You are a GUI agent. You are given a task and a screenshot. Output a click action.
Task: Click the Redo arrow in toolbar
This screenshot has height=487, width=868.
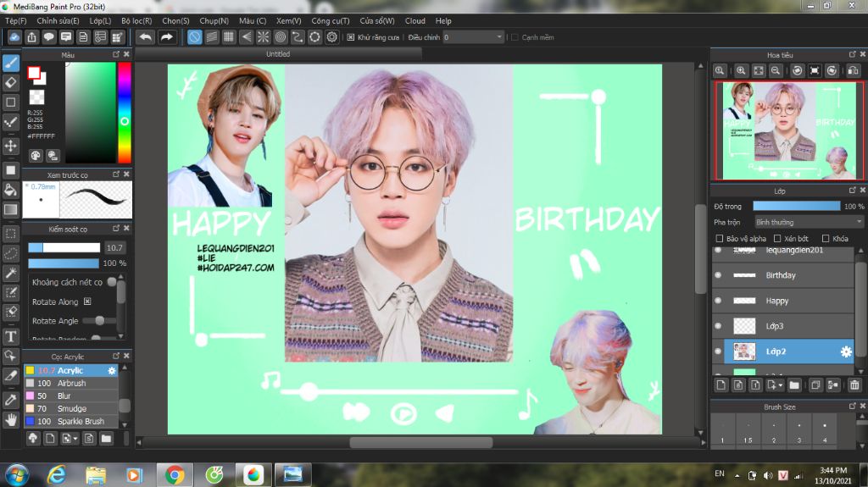167,37
